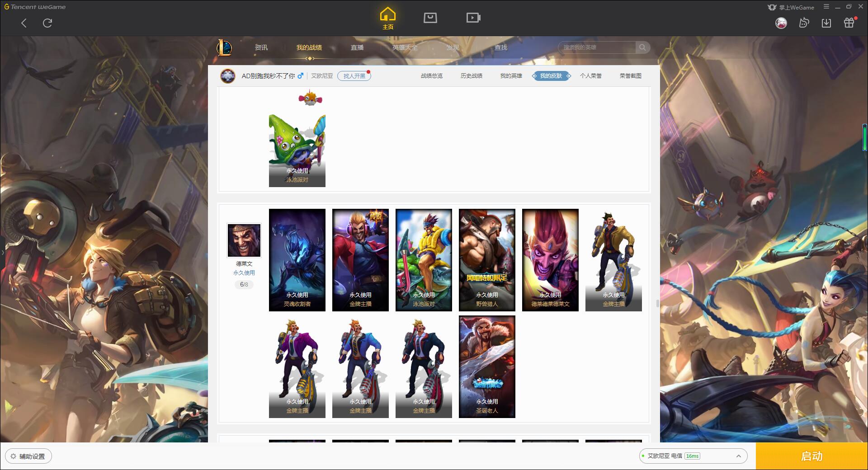Click the music/share icon beside avatar
This screenshot has height=470, width=868.
(804, 23)
